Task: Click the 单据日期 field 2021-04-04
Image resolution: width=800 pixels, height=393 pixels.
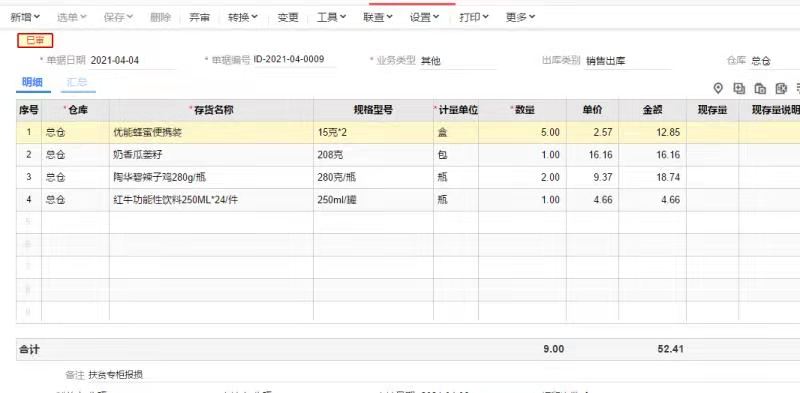Action: [133, 61]
